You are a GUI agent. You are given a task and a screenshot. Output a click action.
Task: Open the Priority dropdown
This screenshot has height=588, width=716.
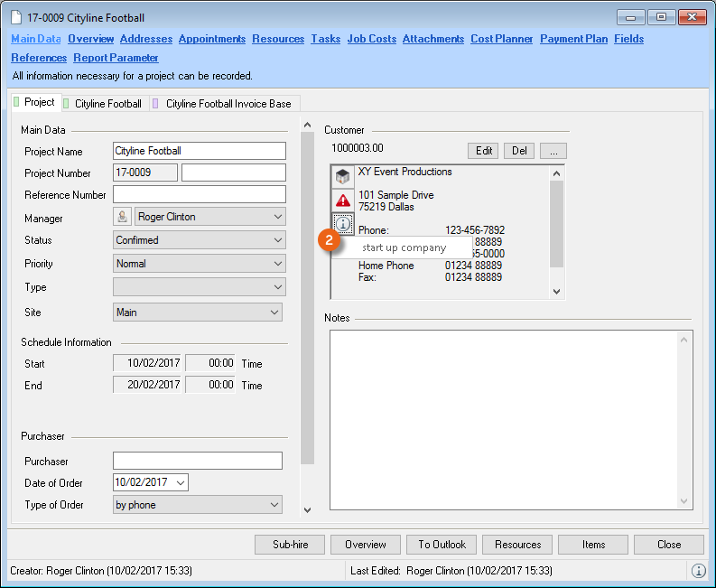pos(275,264)
